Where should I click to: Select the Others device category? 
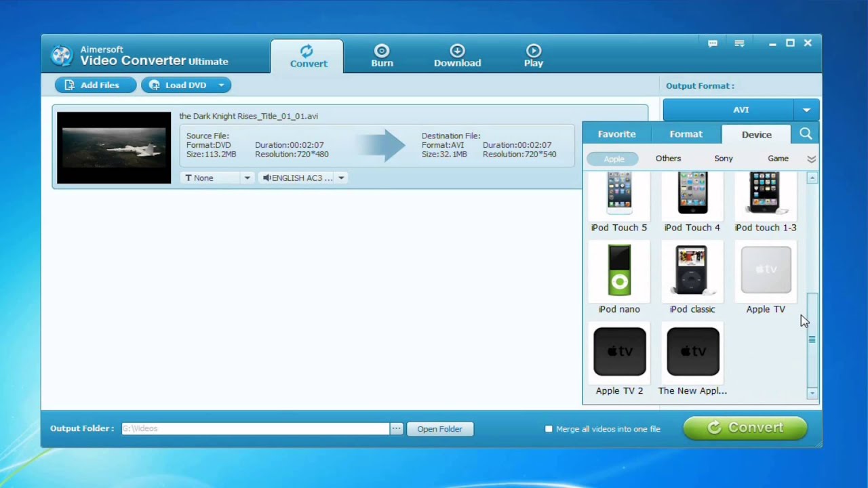coord(668,159)
